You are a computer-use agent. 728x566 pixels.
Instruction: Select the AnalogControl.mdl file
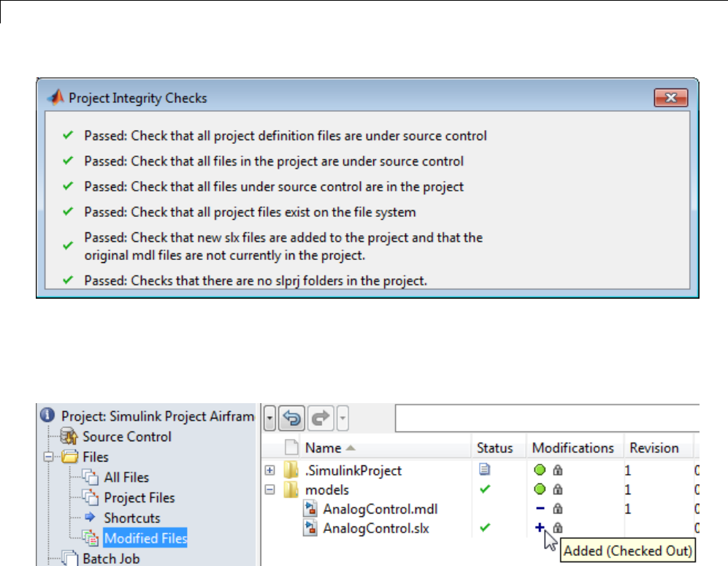[x=380, y=509]
